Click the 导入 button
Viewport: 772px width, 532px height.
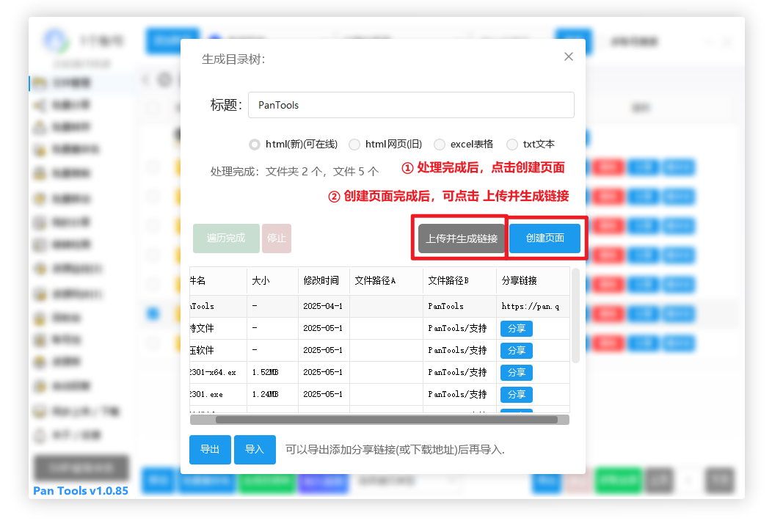255,449
